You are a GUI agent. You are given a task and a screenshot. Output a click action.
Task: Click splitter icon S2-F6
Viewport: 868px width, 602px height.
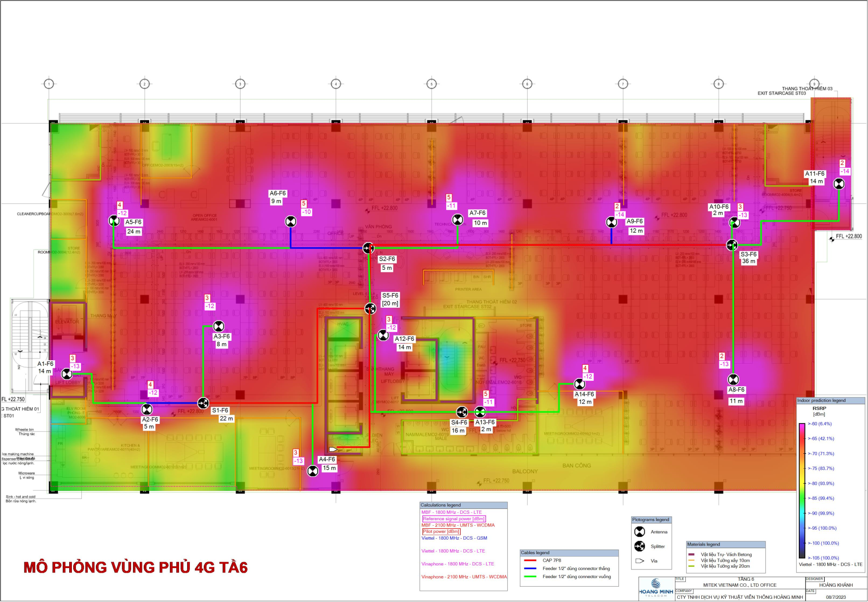point(368,248)
